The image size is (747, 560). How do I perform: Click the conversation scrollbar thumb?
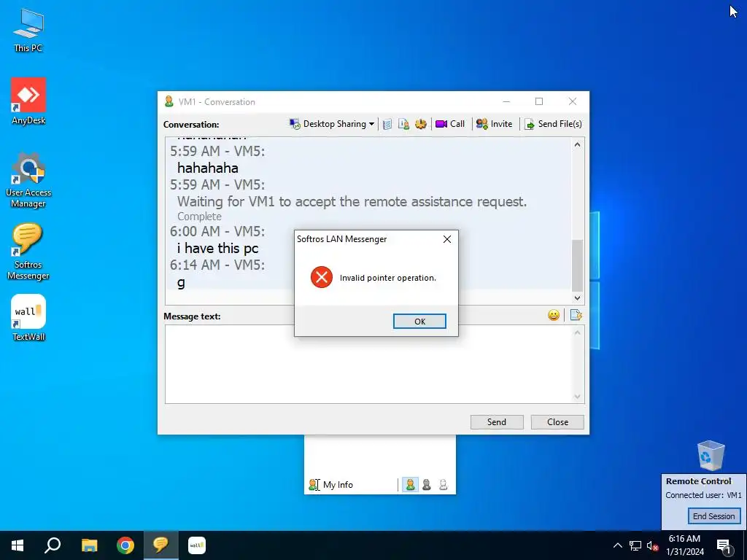pos(578,265)
